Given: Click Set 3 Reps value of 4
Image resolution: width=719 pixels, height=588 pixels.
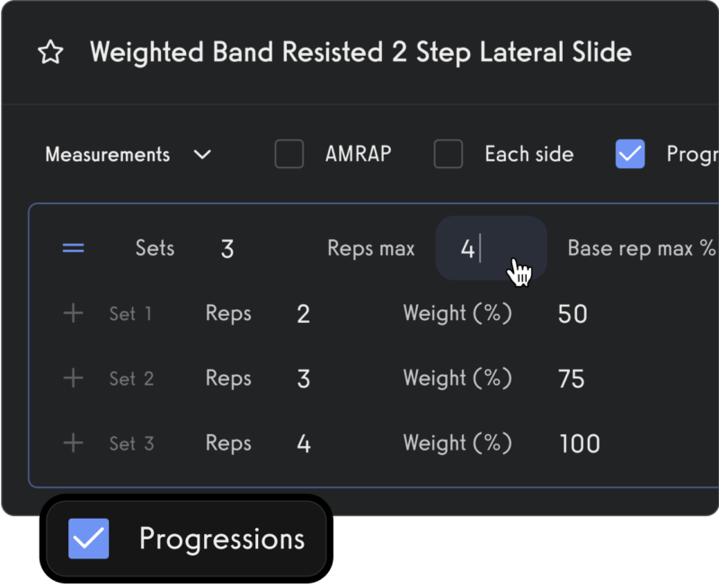Looking at the screenshot, I should (303, 442).
